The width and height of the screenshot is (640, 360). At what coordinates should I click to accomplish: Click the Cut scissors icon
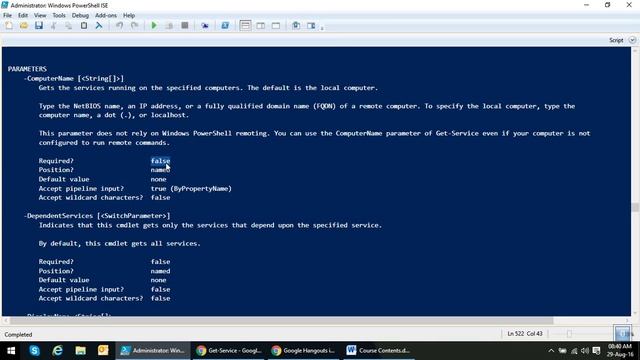coord(53,25)
